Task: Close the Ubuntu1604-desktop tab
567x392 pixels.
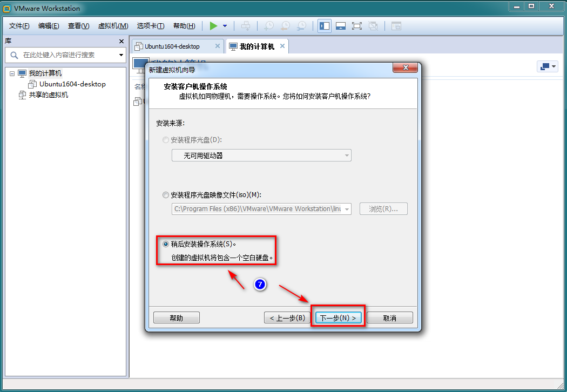Action: click(217, 46)
